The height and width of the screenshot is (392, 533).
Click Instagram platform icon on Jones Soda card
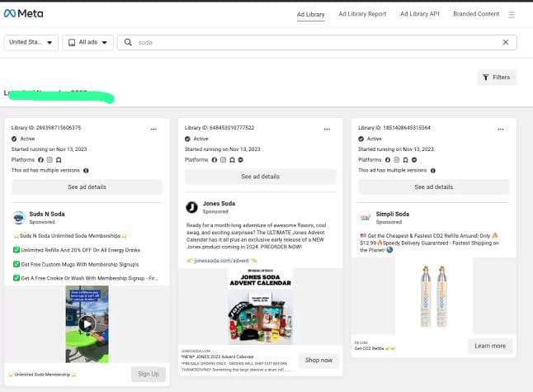click(x=223, y=160)
